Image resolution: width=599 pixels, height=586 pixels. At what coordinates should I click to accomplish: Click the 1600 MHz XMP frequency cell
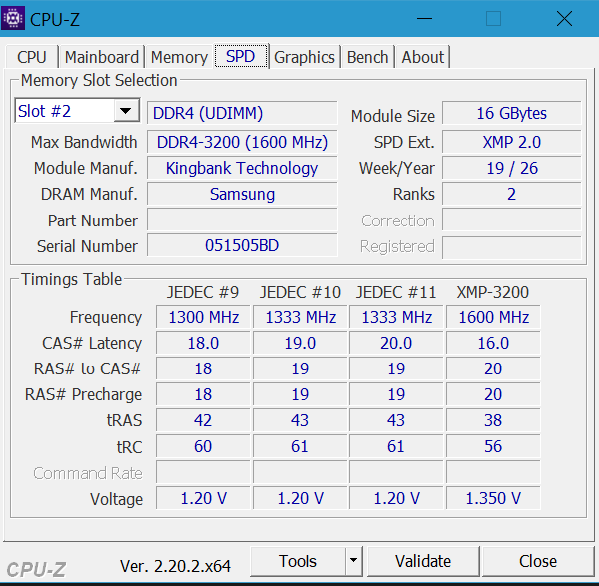click(x=493, y=317)
